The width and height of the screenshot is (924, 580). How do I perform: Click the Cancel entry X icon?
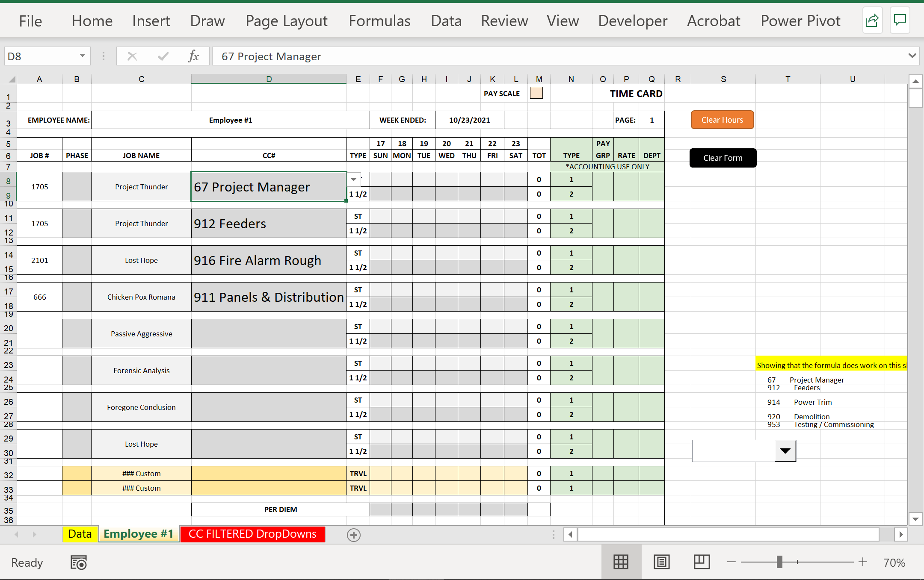pyautogui.click(x=132, y=56)
